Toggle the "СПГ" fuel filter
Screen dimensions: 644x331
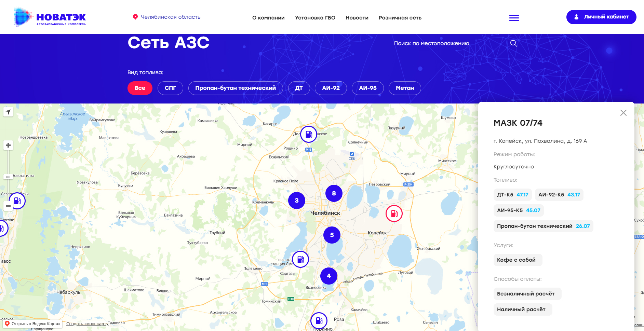coord(170,88)
